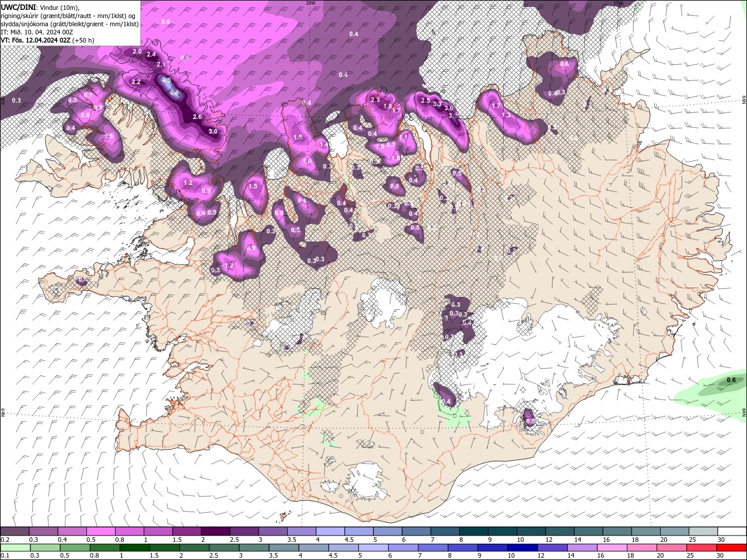Click the '0.1' label in the bottom legend row
This screenshot has width=747, height=560.
coord(5,556)
